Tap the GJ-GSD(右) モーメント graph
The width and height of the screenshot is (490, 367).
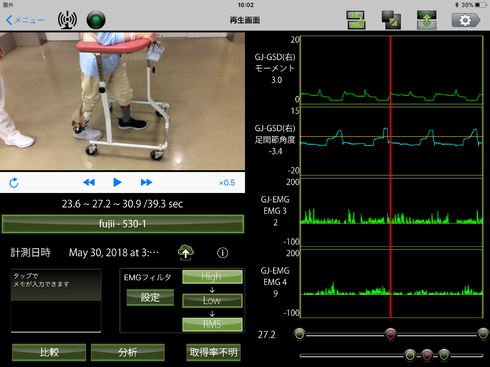(x=392, y=70)
